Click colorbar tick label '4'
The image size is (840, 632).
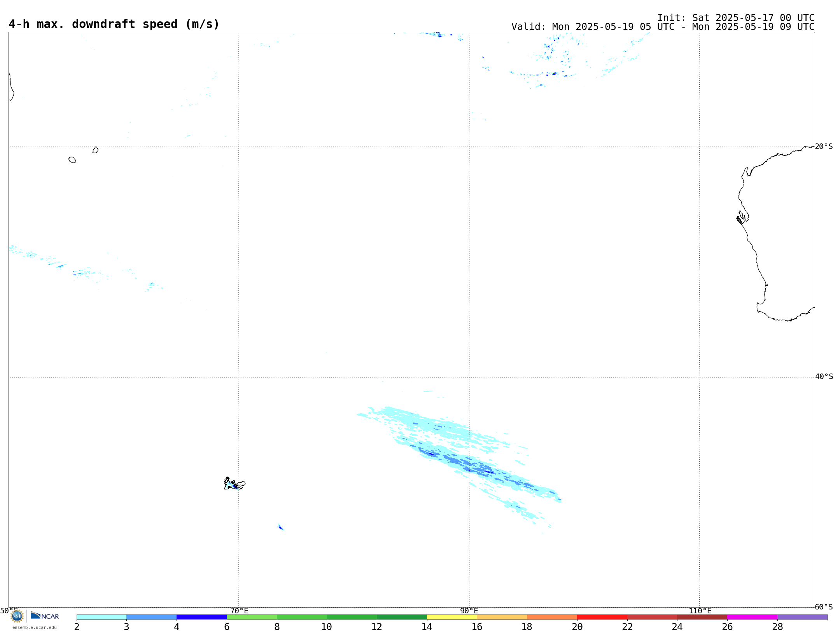[x=177, y=627]
